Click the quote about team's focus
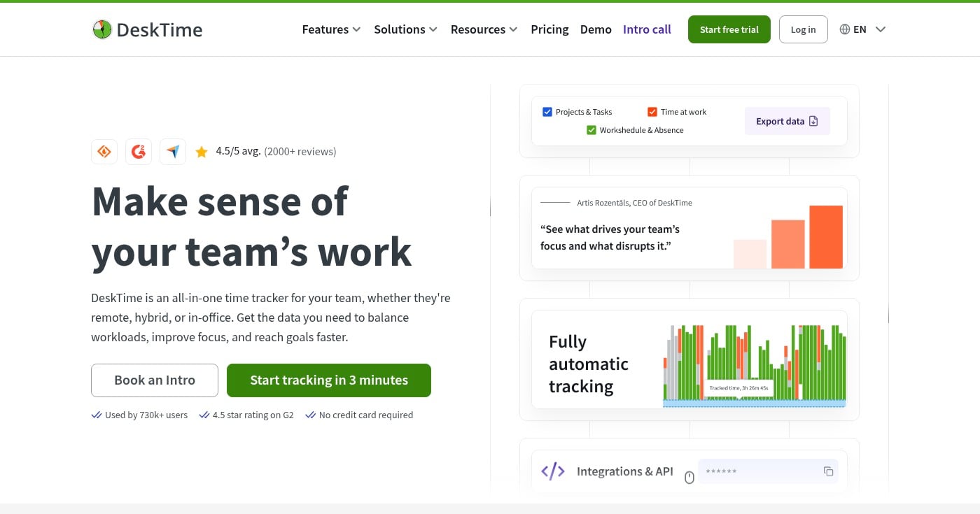 click(610, 238)
